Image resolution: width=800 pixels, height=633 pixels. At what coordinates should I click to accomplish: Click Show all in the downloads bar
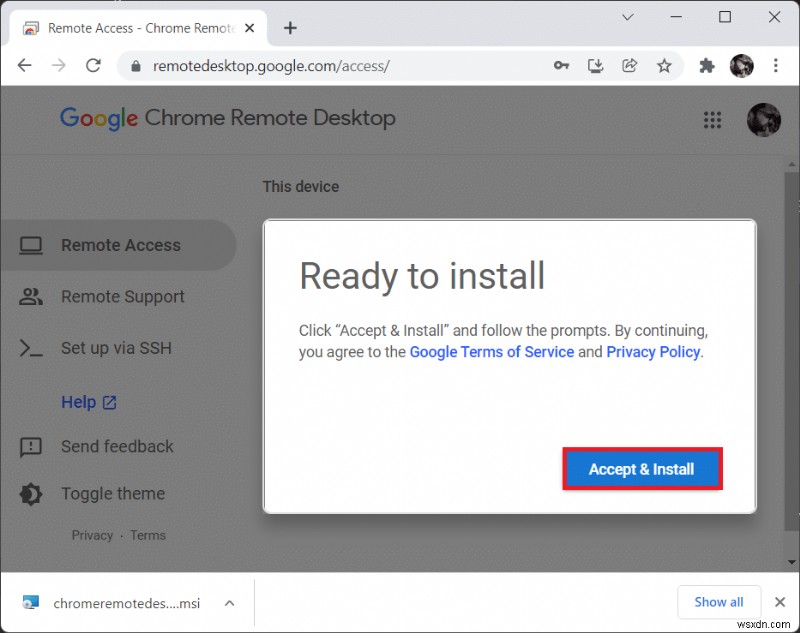click(x=719, y=602)
